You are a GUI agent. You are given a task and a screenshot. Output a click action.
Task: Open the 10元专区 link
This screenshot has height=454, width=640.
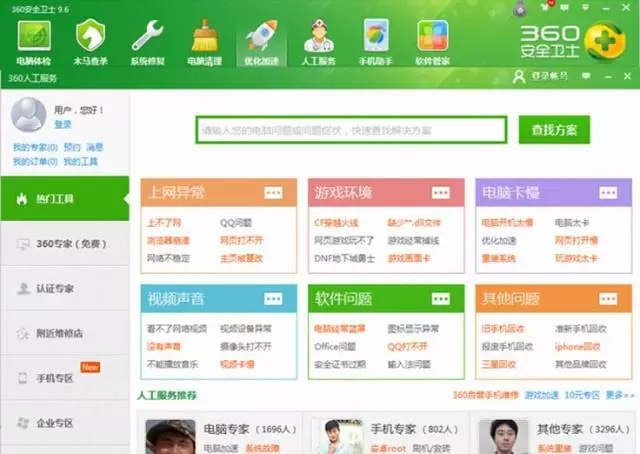pos(582,395)
